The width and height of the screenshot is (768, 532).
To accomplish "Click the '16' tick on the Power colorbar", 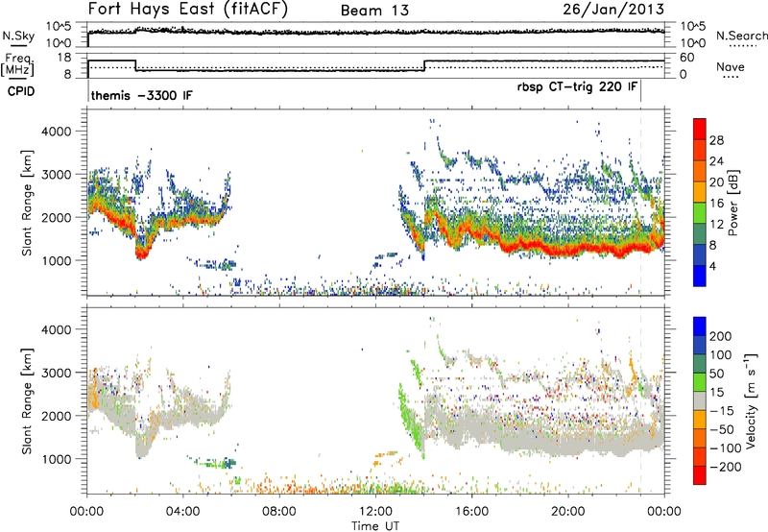I will pos(716,204).
